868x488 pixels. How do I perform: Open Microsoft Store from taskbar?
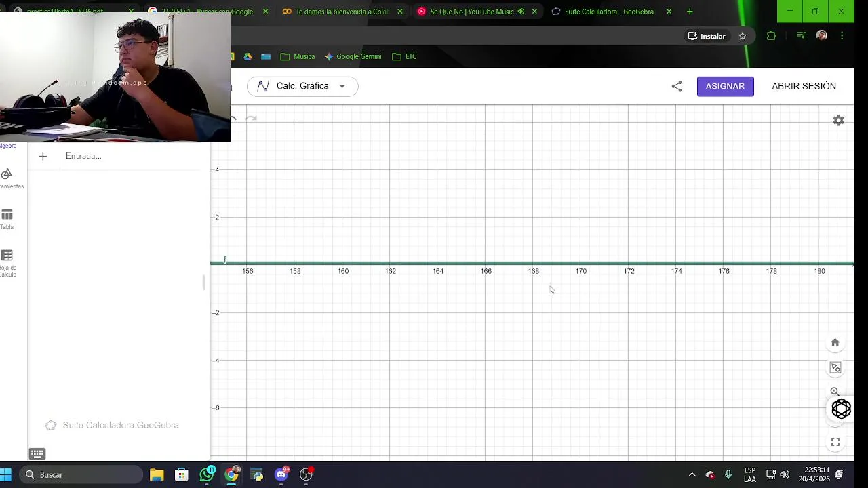[x=181, y=474]
